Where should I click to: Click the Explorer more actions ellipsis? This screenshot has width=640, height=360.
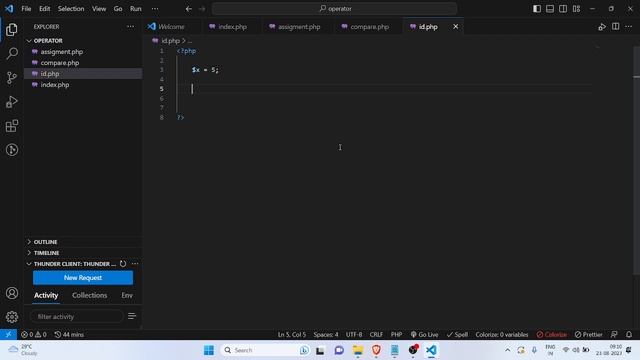130,27
